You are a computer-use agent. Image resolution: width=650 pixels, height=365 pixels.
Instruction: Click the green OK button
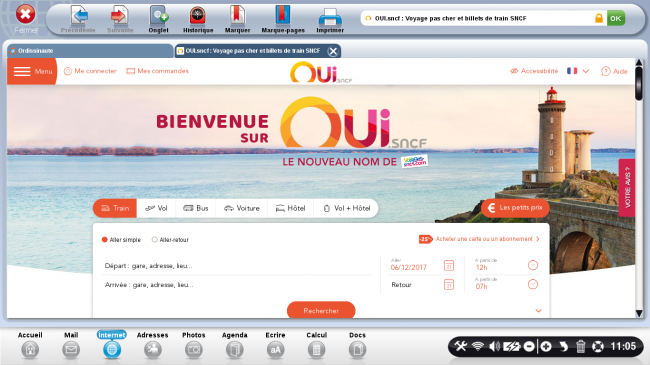[616, 18]
